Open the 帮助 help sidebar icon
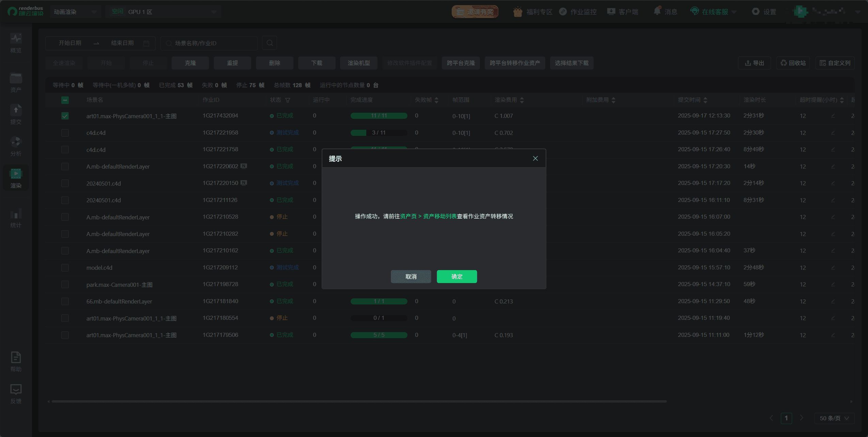 pos(16,362)
